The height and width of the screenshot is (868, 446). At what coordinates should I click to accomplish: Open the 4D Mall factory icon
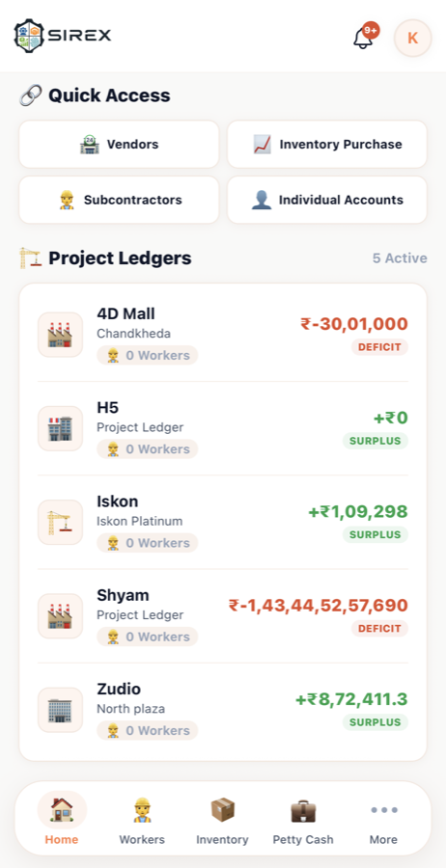[61, 335]
